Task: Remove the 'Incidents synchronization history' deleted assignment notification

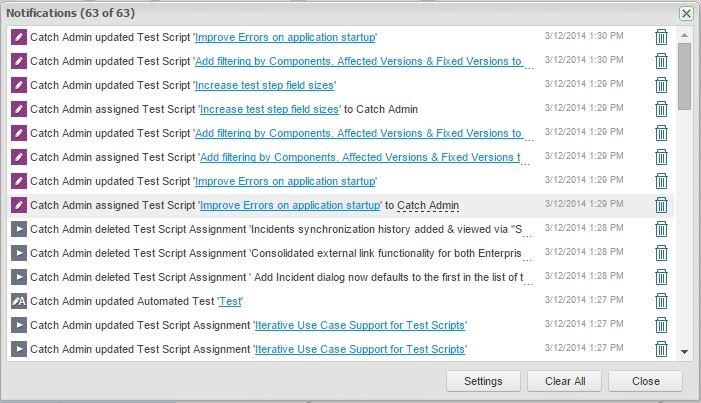Action: (661, 229)
